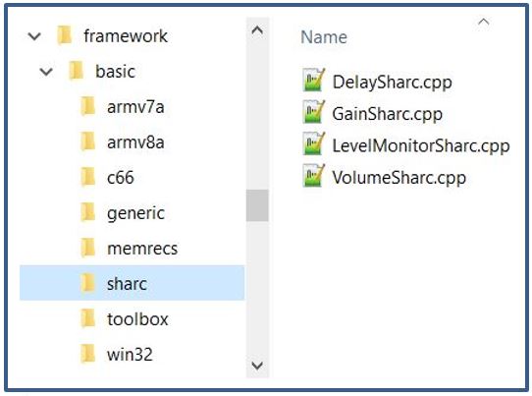Viewport: 532px width, 396px height.
Task: Toggle sort order arrow above Name
Action: click(x=483, y=23)
